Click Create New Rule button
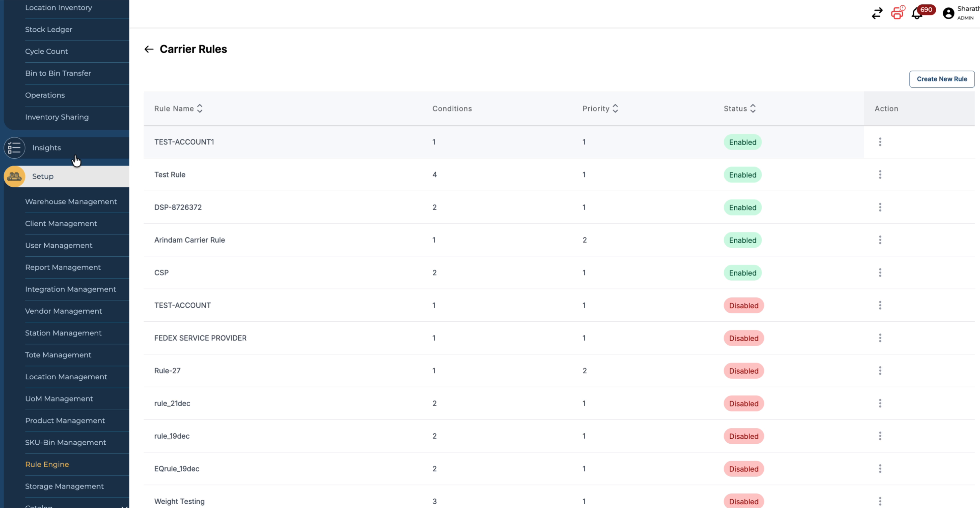The height and width of the screenshot is (508, 980). click(x=942, y=79)
